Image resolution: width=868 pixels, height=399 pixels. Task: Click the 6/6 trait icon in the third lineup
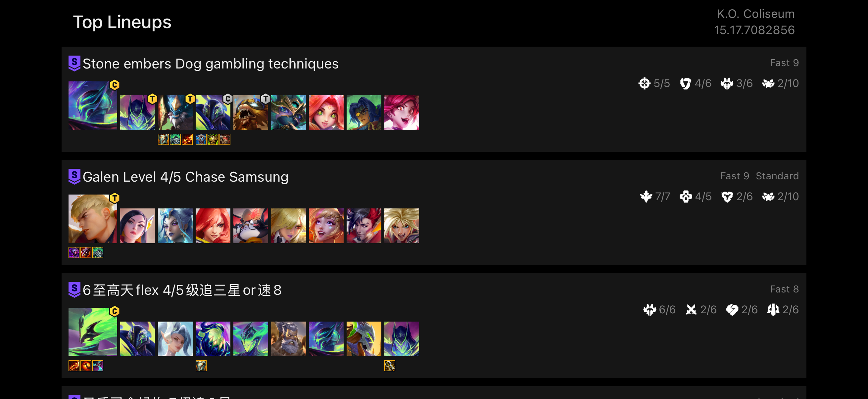pyautogui.click(x=650, y=310)
